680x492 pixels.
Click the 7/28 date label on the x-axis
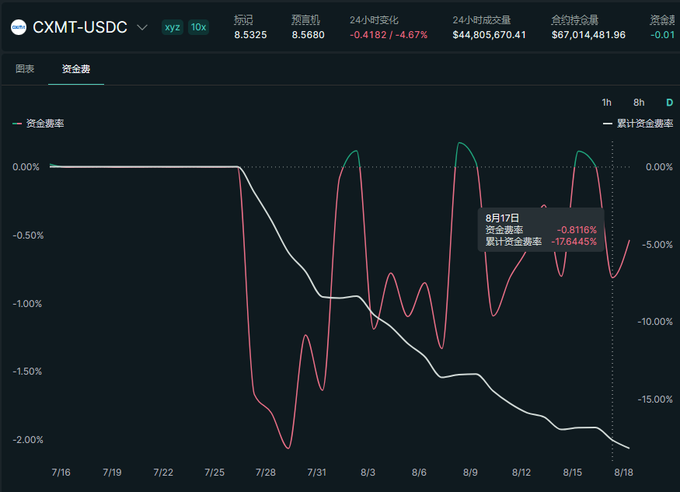coord(265,472)
